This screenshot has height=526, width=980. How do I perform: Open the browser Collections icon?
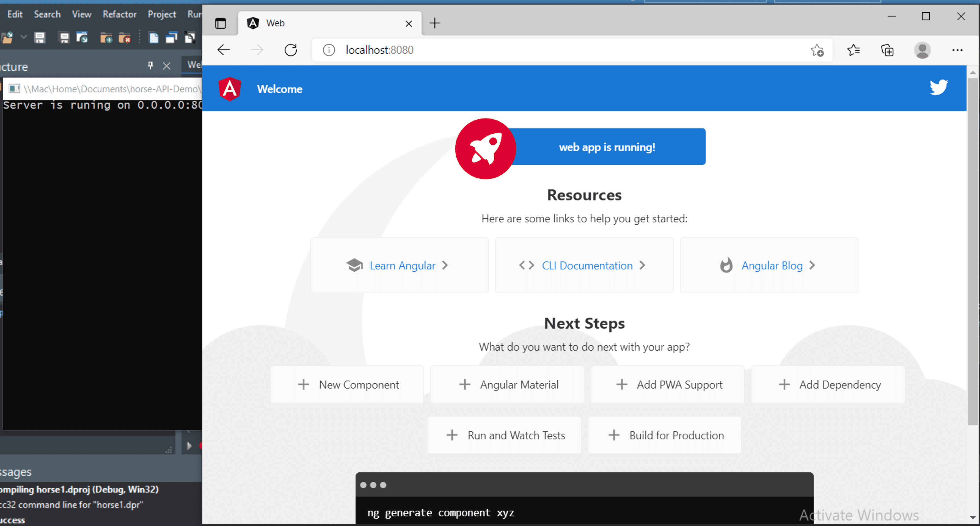(x=887, y=50)
